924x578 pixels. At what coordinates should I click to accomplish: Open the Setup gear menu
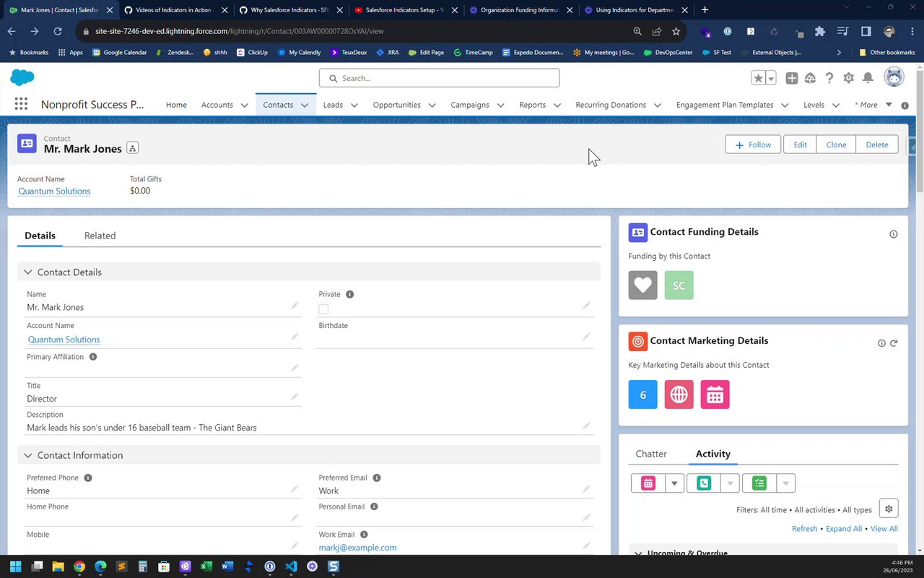pos(849,78)
